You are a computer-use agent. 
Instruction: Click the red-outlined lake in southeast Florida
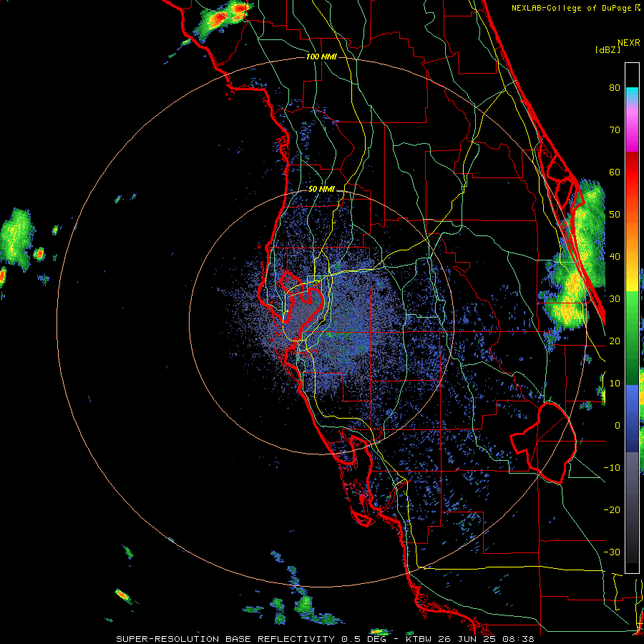543,443
